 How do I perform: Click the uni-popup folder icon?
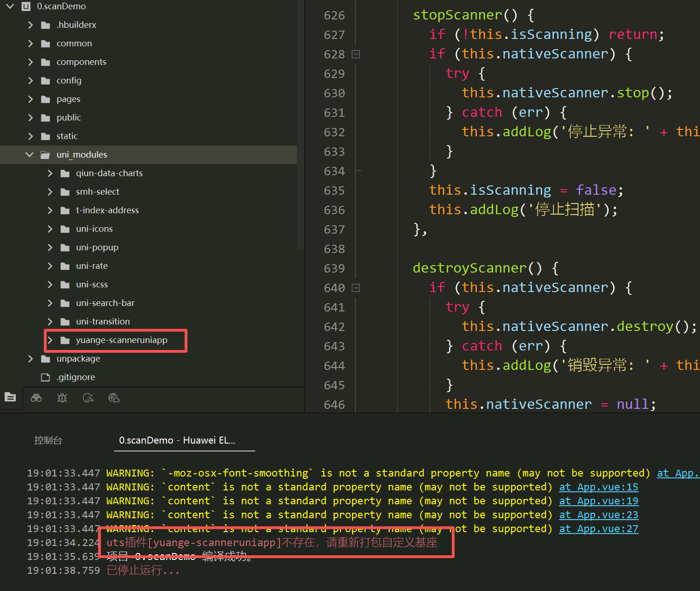(x=65, y=248)
